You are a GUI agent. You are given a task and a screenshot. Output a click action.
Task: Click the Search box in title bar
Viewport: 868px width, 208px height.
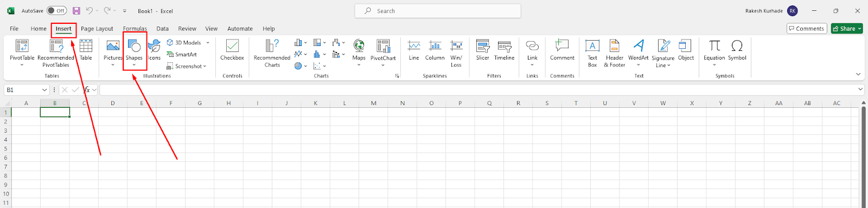pos(438,11)
